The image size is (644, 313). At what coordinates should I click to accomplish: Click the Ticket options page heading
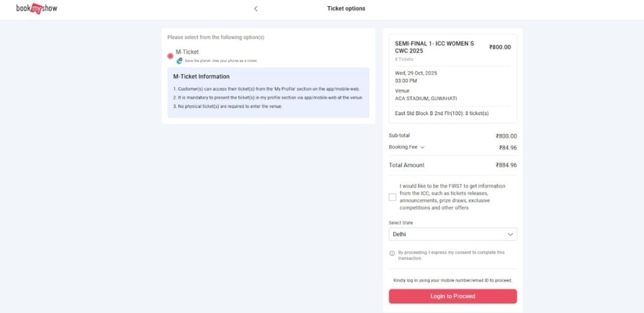point(346,8)
